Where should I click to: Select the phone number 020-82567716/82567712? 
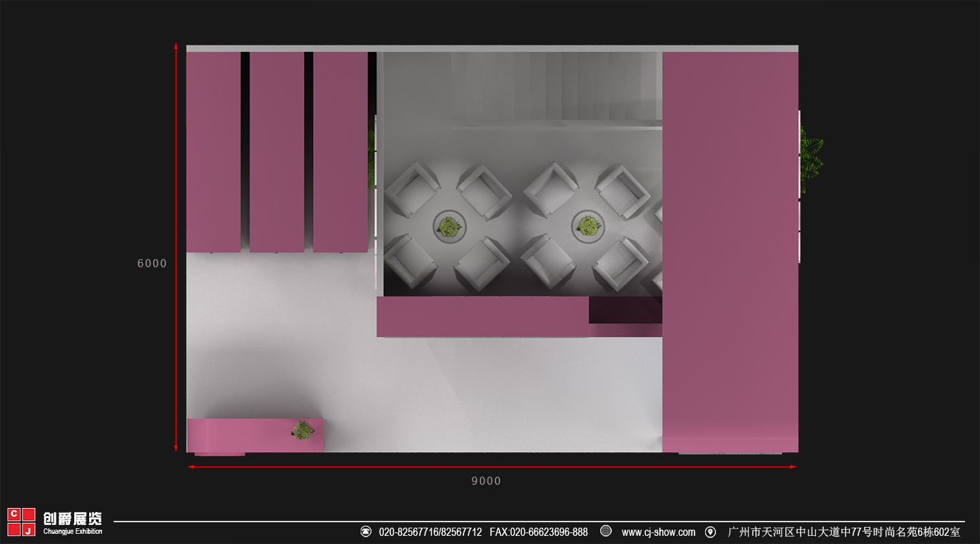(x=430, y=532)
